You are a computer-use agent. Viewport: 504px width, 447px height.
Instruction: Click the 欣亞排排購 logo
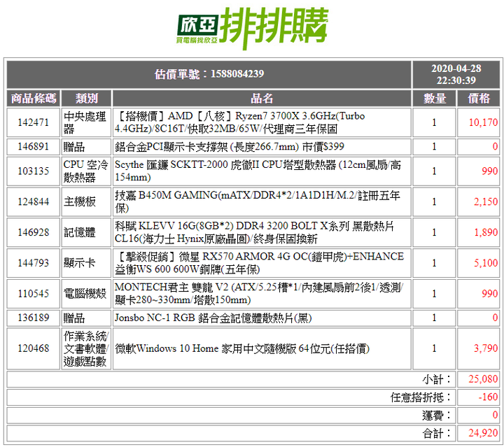tap(252, 28)
